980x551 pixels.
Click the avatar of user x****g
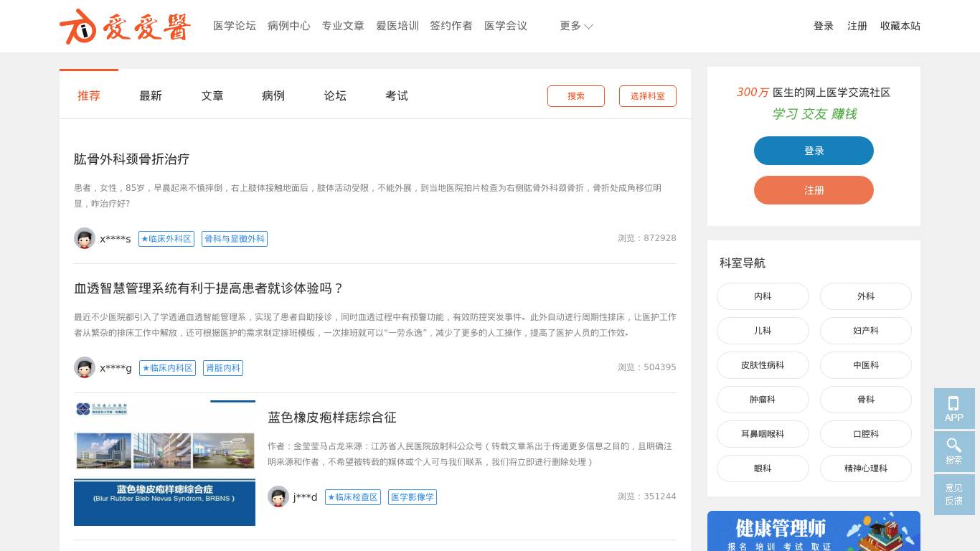[85, 367]
